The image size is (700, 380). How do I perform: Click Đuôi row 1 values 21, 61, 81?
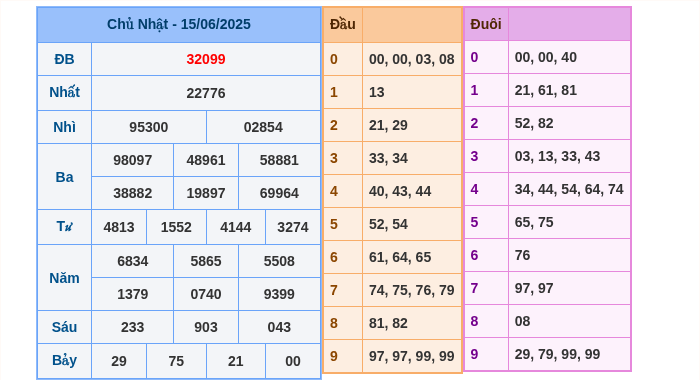[x=546, y=91]
